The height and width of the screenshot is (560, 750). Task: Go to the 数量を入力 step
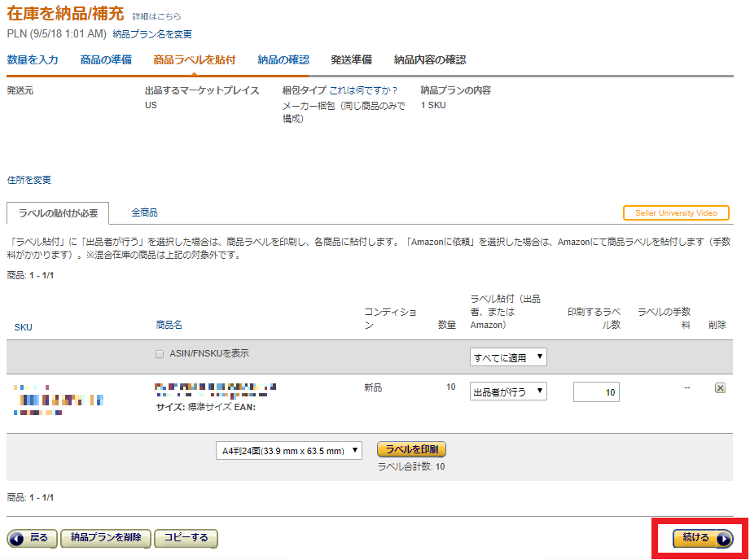point(33,59)
